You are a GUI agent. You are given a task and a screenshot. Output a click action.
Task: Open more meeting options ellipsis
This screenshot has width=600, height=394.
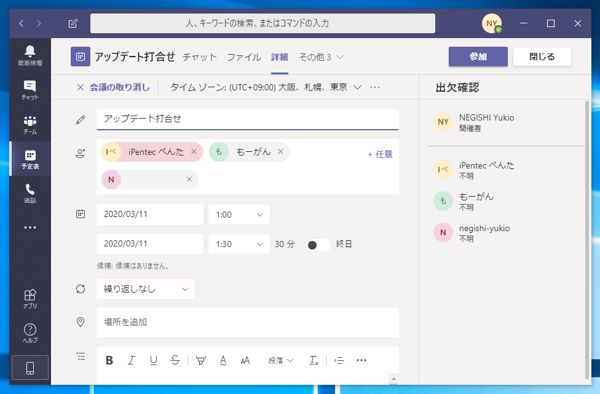(375, 88)
